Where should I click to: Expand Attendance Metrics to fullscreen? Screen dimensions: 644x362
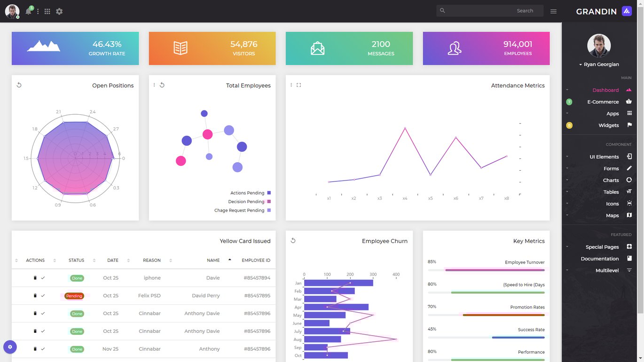tap(298, 85)
